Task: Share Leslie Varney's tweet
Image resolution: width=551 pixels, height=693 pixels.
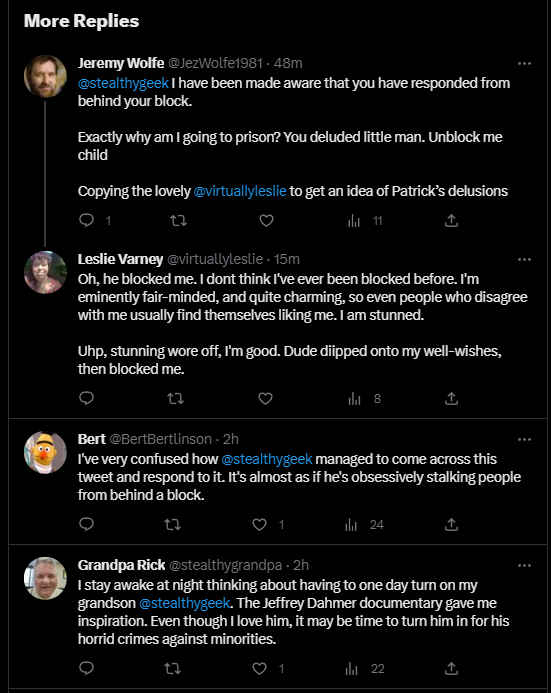Action: click(451, 399)
